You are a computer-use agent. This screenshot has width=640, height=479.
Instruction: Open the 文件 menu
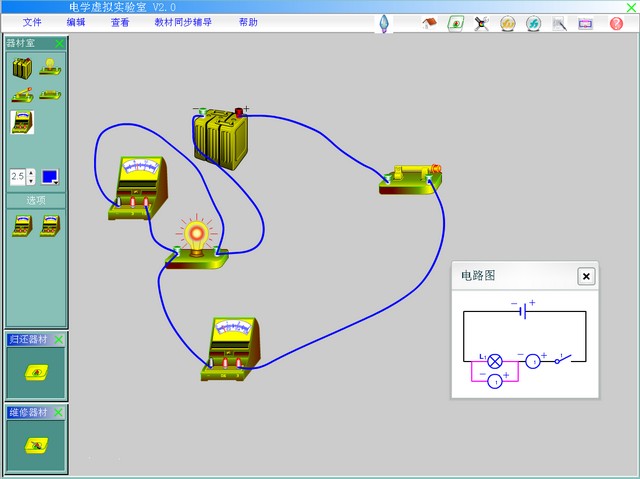click(32, 22)
